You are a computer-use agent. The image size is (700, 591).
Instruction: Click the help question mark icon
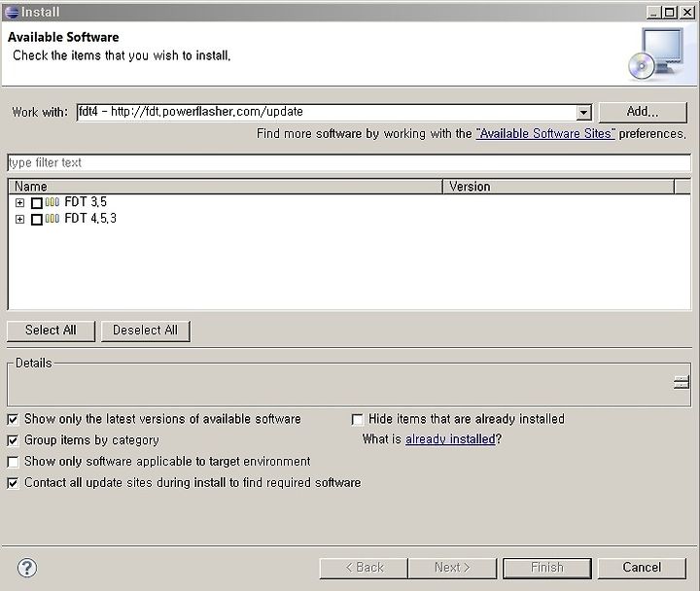[x=27, y=568]
